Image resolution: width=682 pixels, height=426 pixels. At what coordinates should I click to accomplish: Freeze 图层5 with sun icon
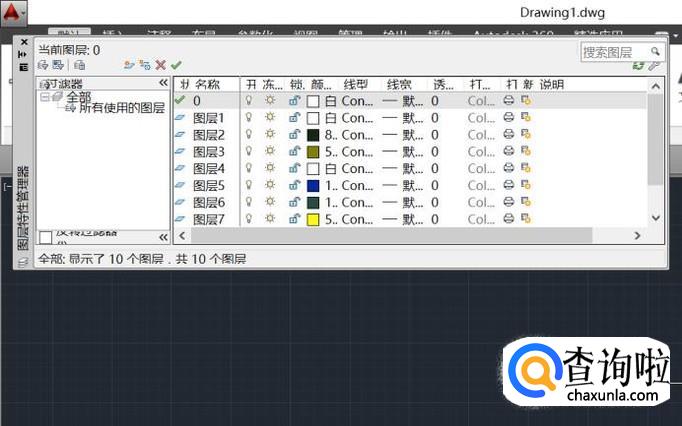[270, 185]
